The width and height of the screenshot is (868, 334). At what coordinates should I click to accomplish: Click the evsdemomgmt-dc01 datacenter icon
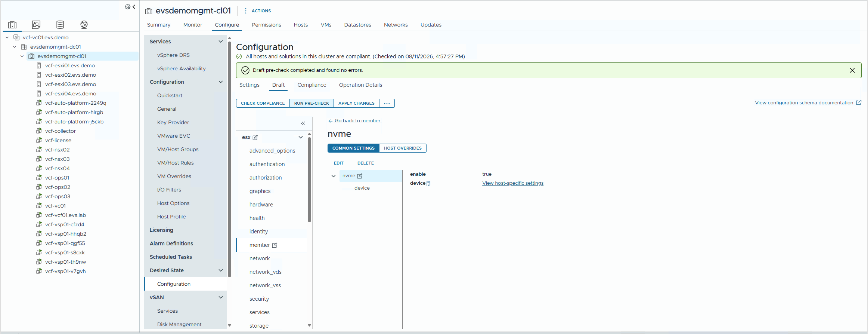tap(24, 47)
